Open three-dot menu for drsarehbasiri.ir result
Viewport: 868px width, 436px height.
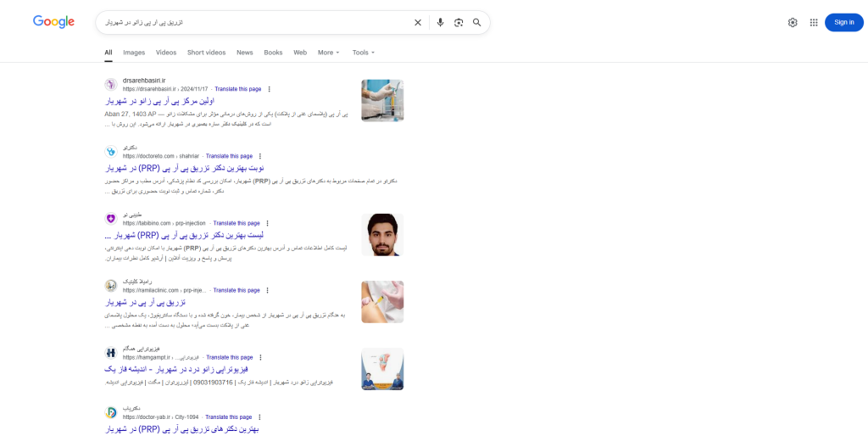[x=269, y=89]
